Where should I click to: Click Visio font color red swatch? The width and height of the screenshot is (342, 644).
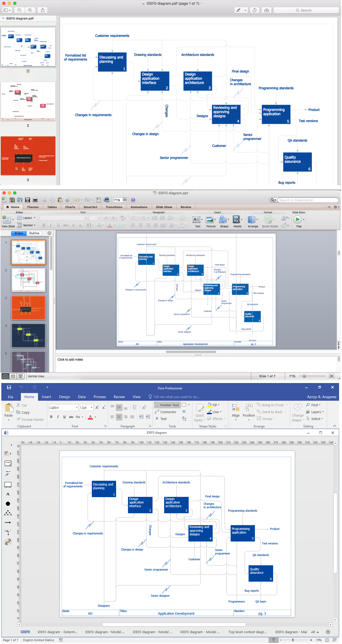pyautogui.click(x=90, y=417)
